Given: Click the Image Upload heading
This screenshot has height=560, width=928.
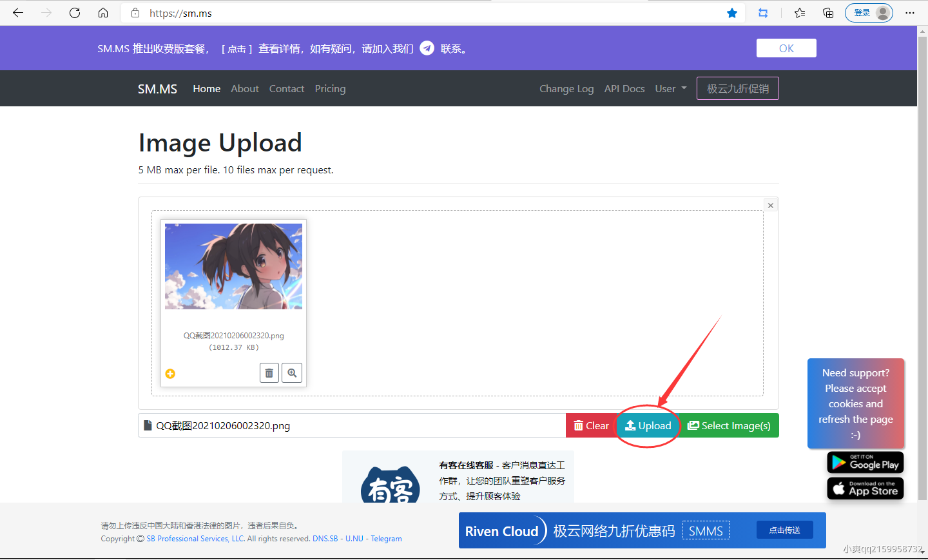Looking at the screenshot, I should (x=220, y=143).
